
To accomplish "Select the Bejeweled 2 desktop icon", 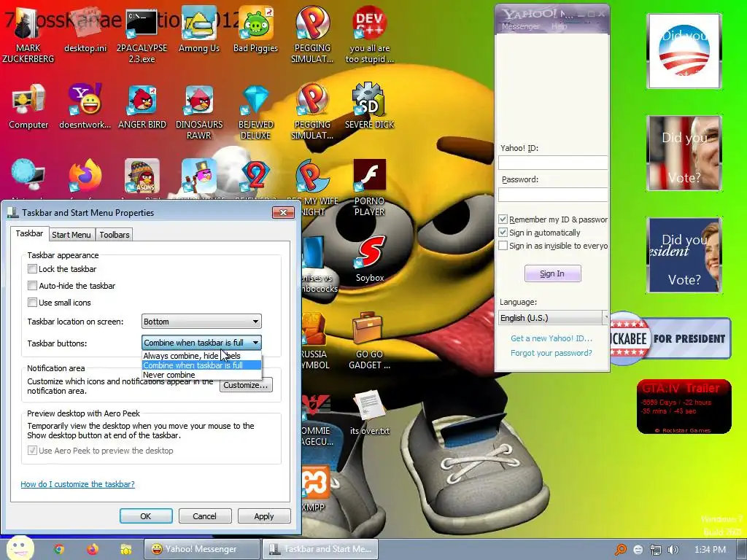I will (x=255, y=176).
